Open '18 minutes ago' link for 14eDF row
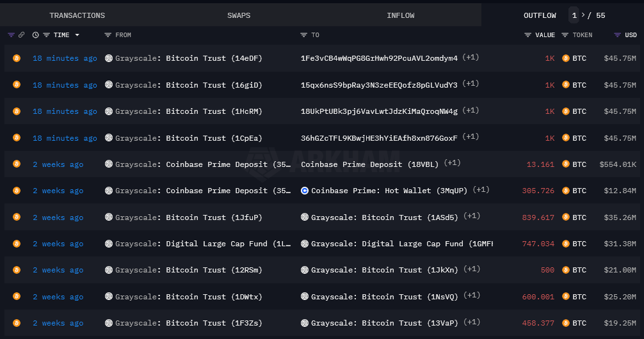This screenshot has height=339, width=644. (x=65, y=58)
